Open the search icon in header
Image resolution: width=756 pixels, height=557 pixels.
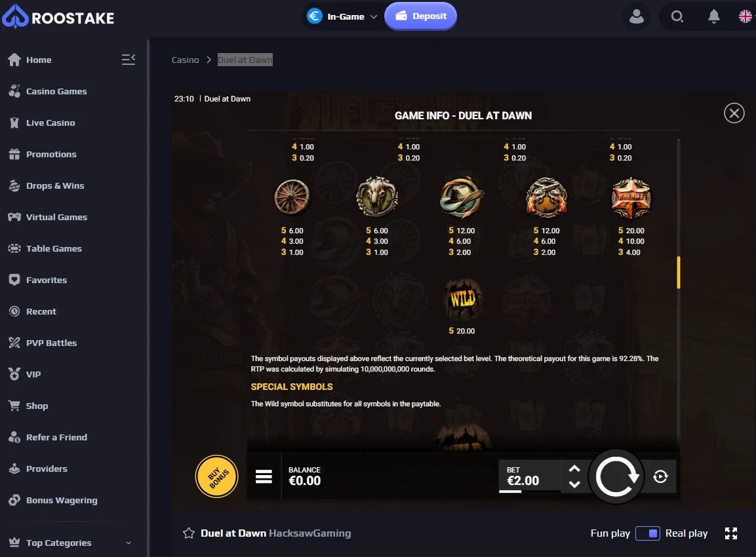click(x=677, y=17)
